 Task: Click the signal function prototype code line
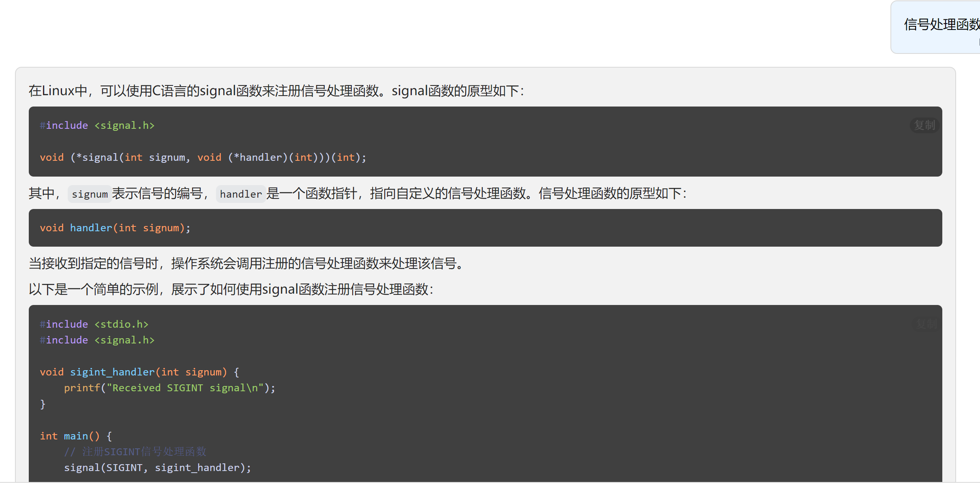[x=203, y=157]
